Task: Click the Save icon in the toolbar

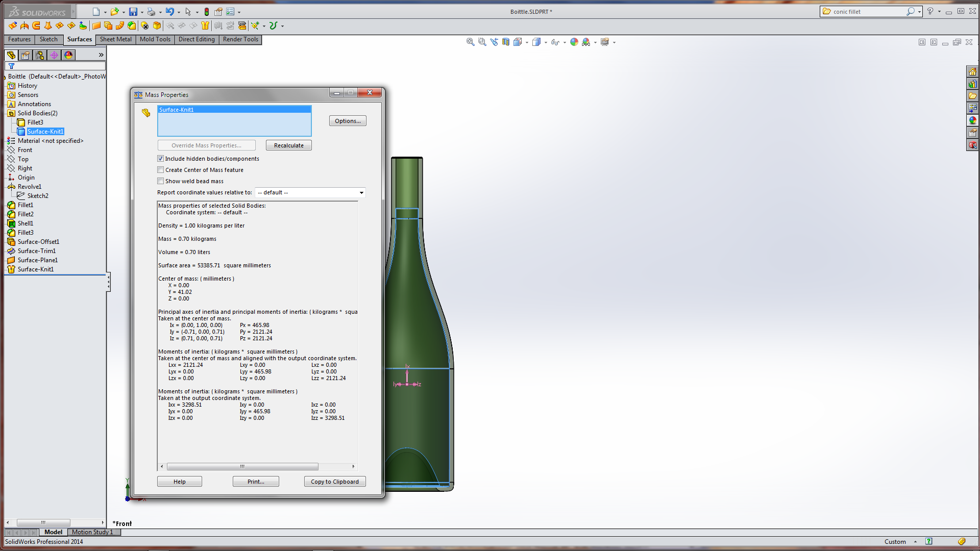Action: pos(133,12)
